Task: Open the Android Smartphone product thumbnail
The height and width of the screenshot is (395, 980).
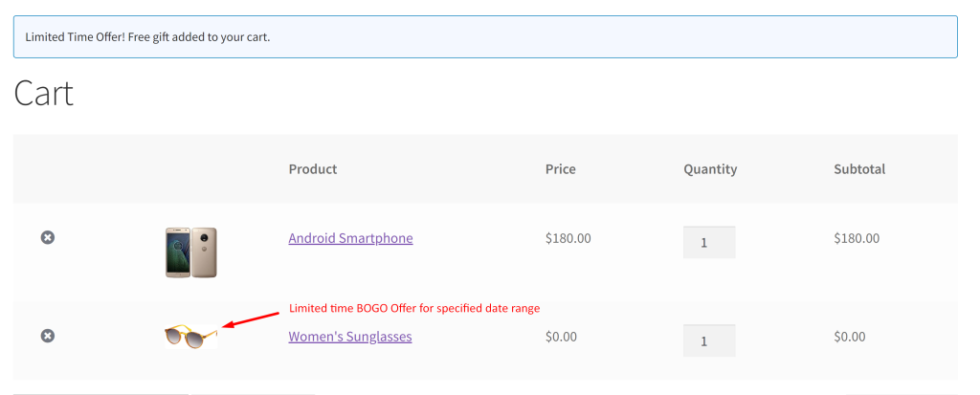Action: click(x=191, y=252)
